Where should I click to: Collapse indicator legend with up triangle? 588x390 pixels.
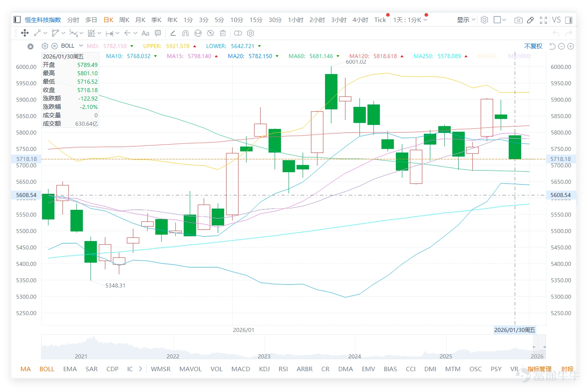(x=30, y=46)
